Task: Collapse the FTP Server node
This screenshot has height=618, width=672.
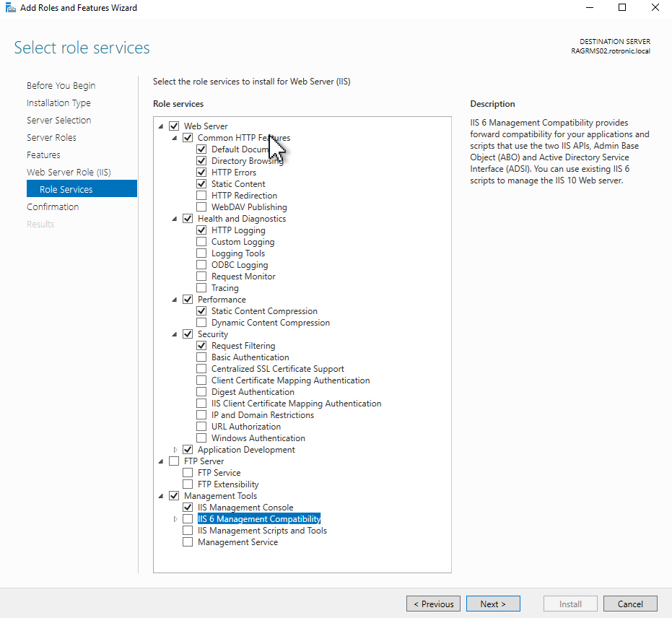Action: pos(161,461)
